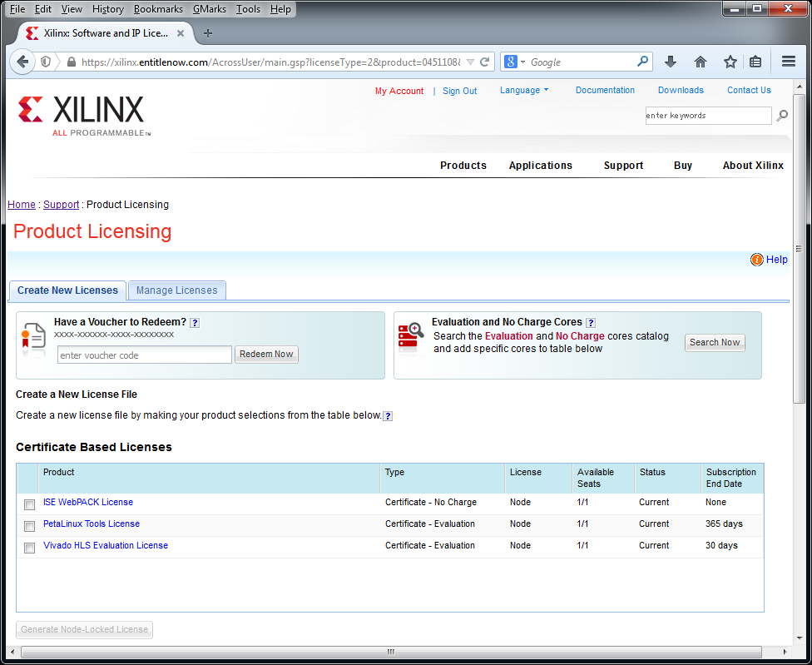Check the PetaLinux Tools License checkbox
This screenshot has height=665, width=812.
pos(29,526)
